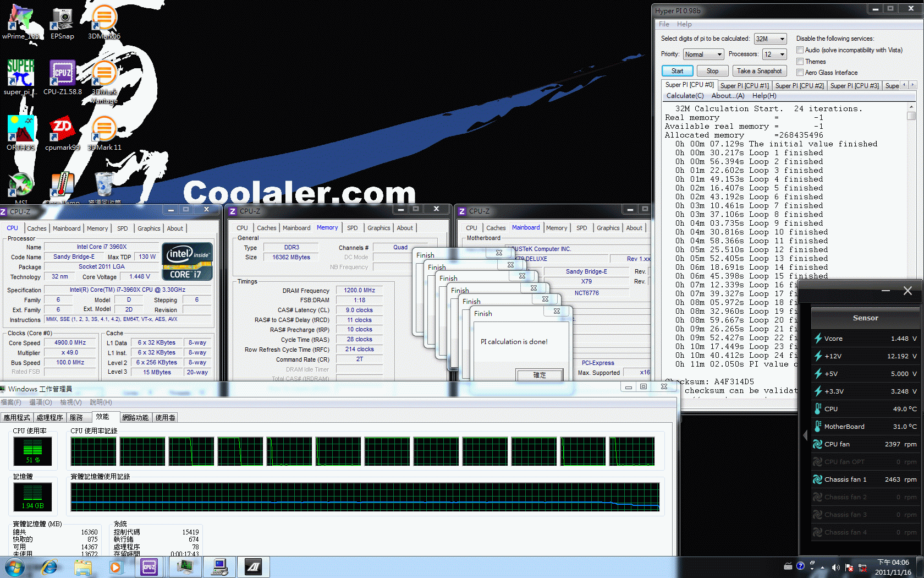Open Windows Explorer folder on taskbar

83,567
